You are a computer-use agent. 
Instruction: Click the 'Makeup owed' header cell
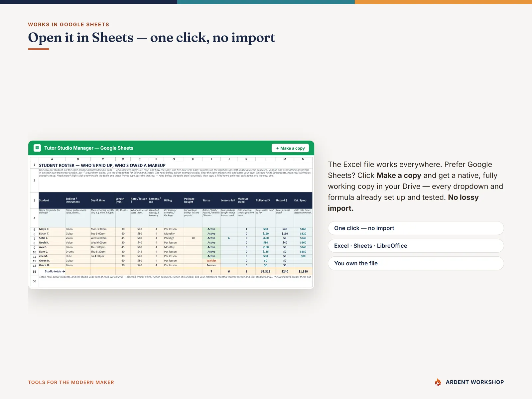coord(246,200)
